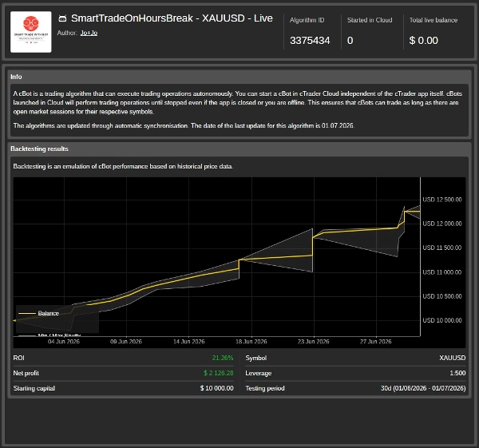Click the ROI value 21.26%

223,358
